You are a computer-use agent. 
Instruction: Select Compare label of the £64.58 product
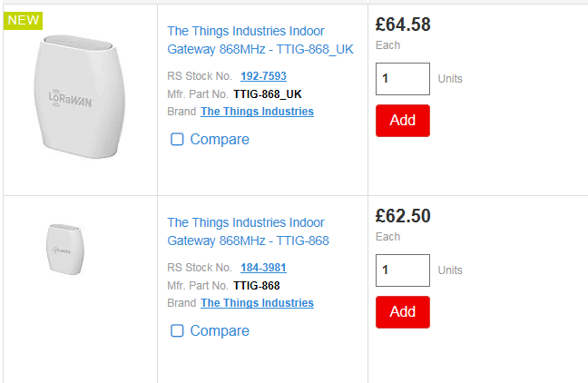(x=220, y=140)
